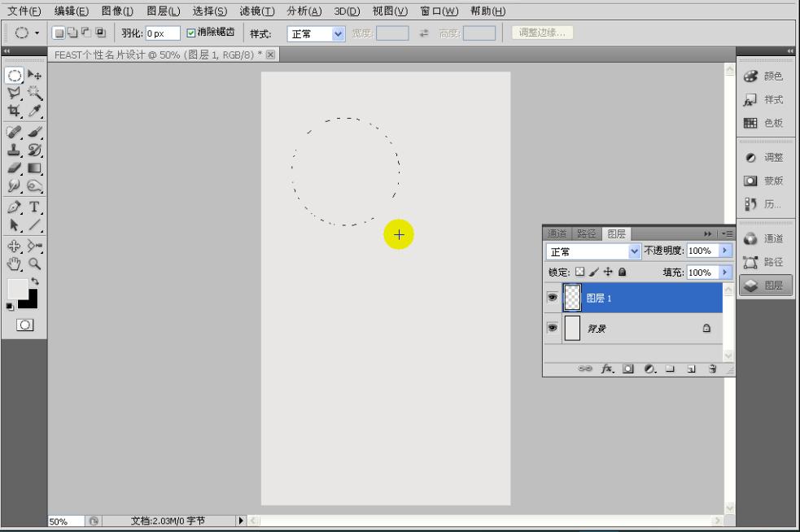Enable the lock transparent pixels toggle
Screen dimensions: 800x532
[x=579, y=273]
